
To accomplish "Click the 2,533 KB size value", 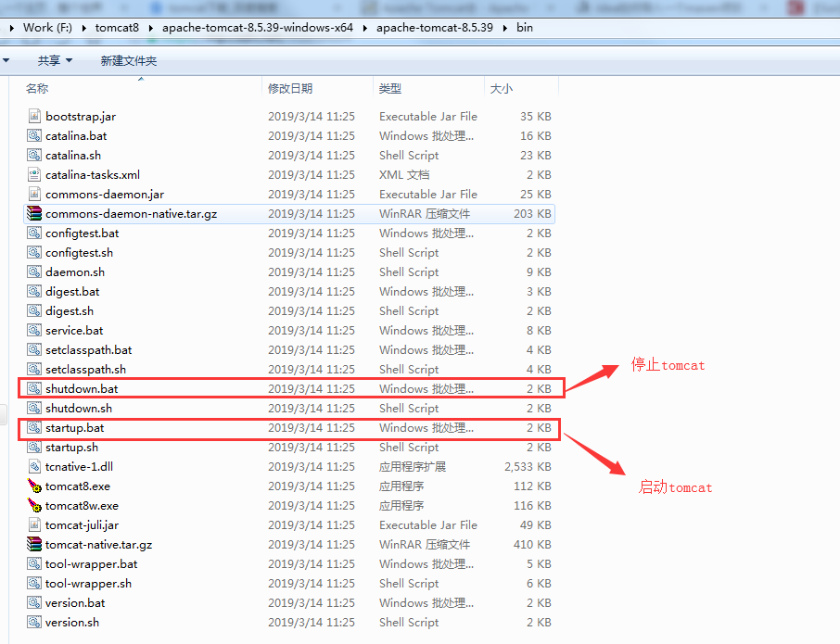I will coord(528,467).
